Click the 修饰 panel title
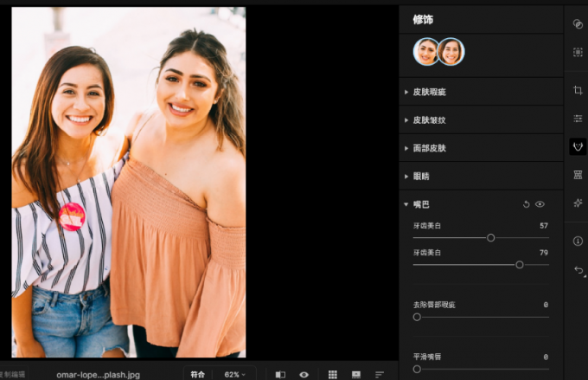The image size is (588, 380). click(423, 20)
